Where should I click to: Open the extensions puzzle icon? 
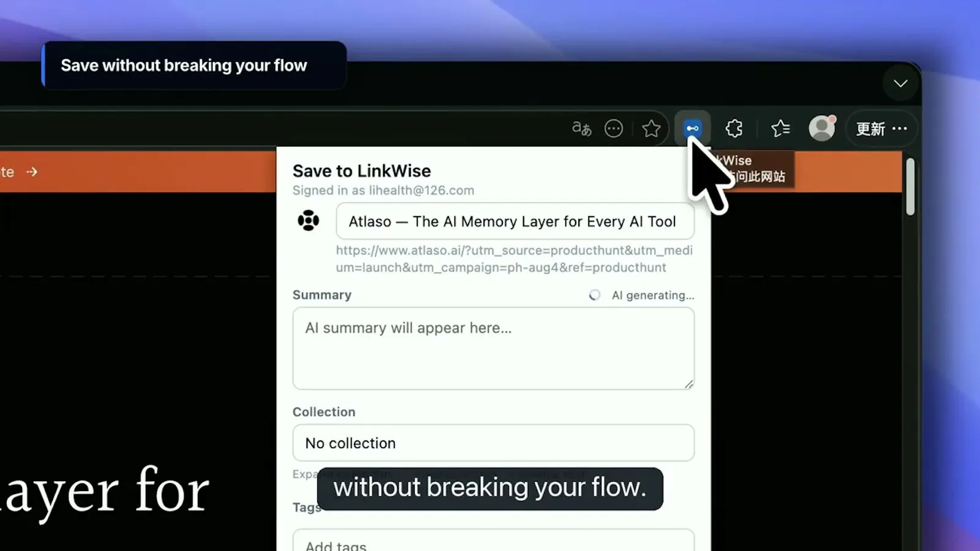coord(734,129)
